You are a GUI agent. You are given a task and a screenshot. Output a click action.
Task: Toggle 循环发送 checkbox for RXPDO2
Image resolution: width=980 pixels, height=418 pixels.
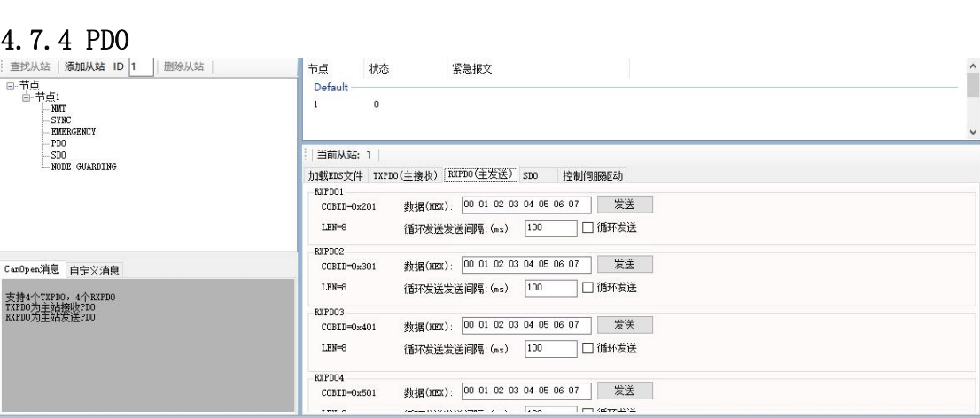(x=587, y=287)
